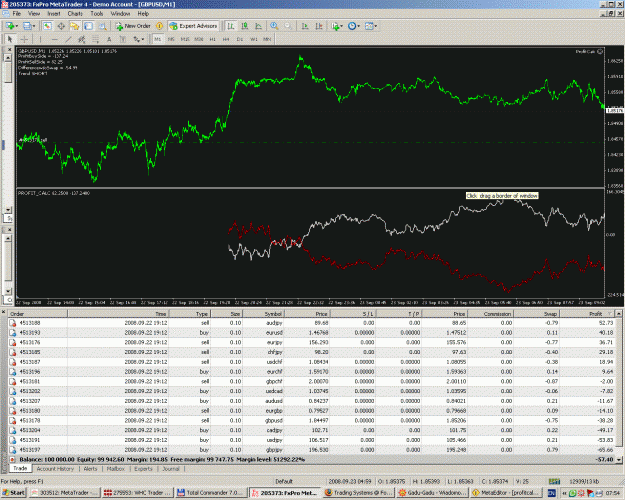Click the New Order button
625x500 pixels.
click(x=133, y=26)
